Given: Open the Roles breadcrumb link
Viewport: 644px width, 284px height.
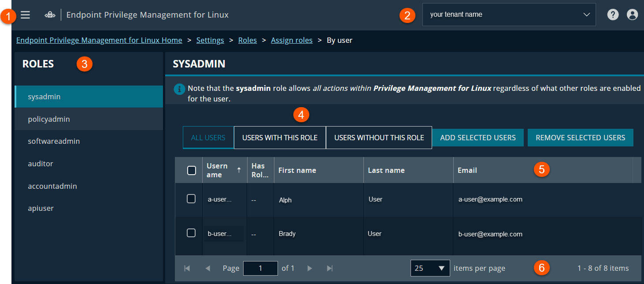Looking at the screenshot, I should coord(248,40).
